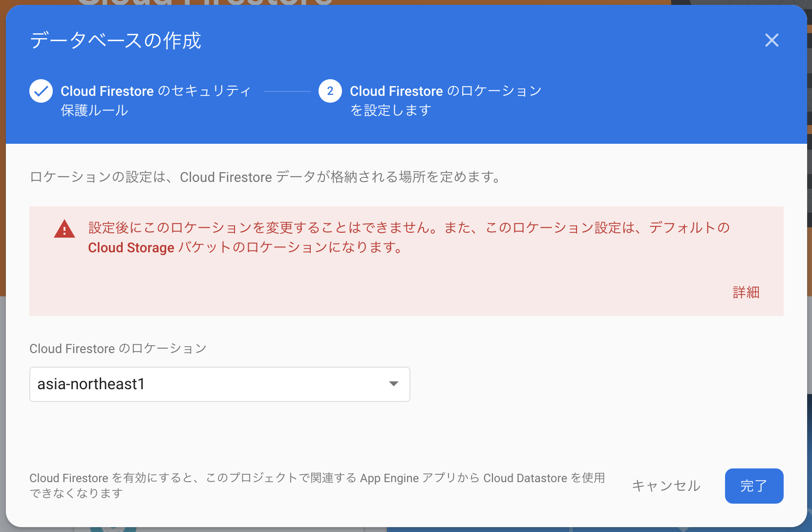Viewport: 812px width, 532px height.
Task: Open the 詳細 link in the warning box
Action: click(x=746, y=292)
